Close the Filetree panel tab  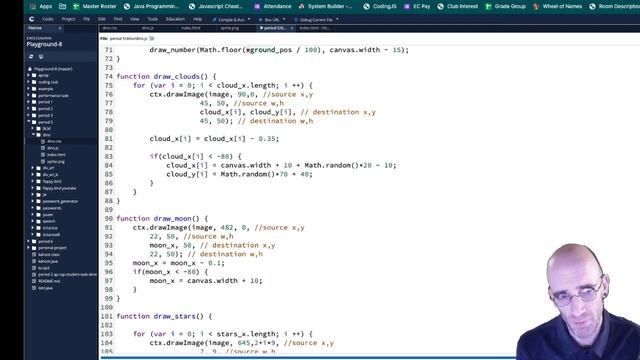(x=60, y=28)
